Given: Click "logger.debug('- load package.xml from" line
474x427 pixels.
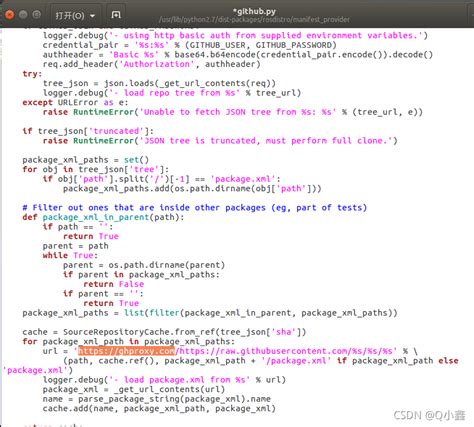Looking at the screenshot, I should 164,380.
